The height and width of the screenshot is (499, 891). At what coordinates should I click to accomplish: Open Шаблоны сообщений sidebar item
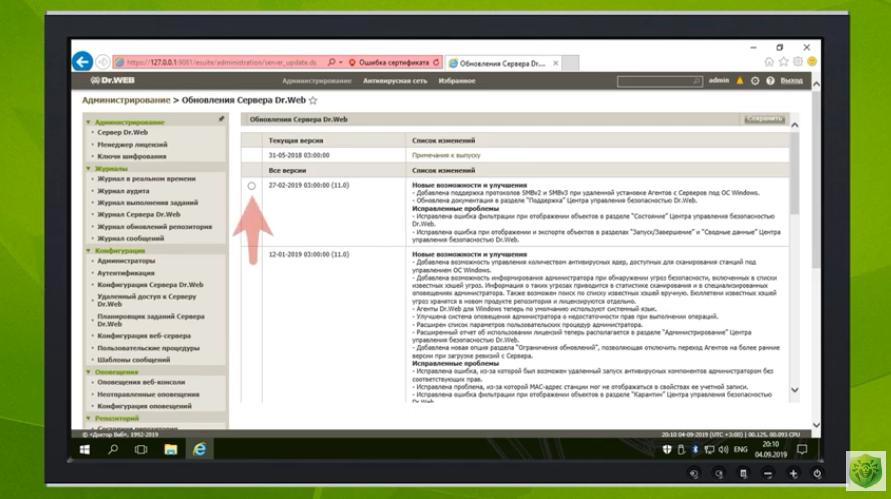(134, 360)
